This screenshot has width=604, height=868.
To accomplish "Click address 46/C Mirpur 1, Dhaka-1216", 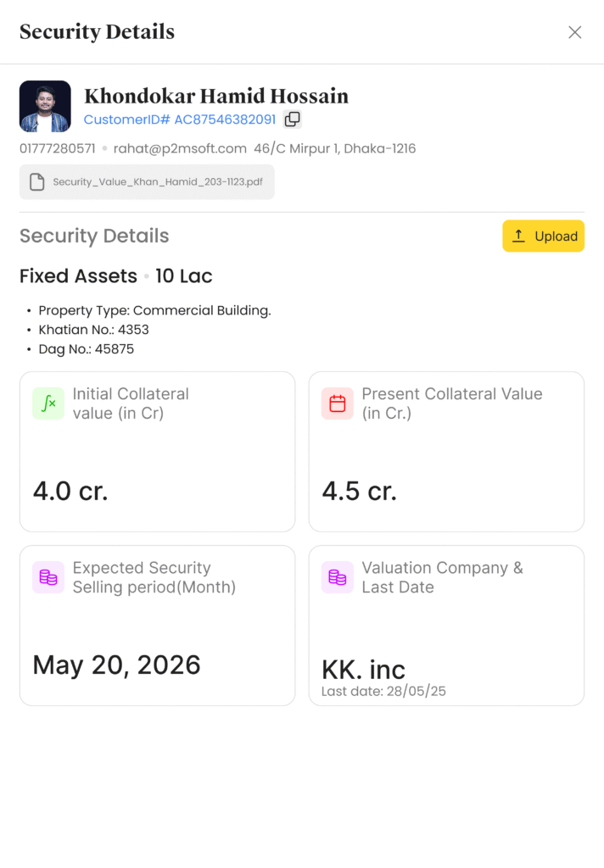I will pos(334,148).
